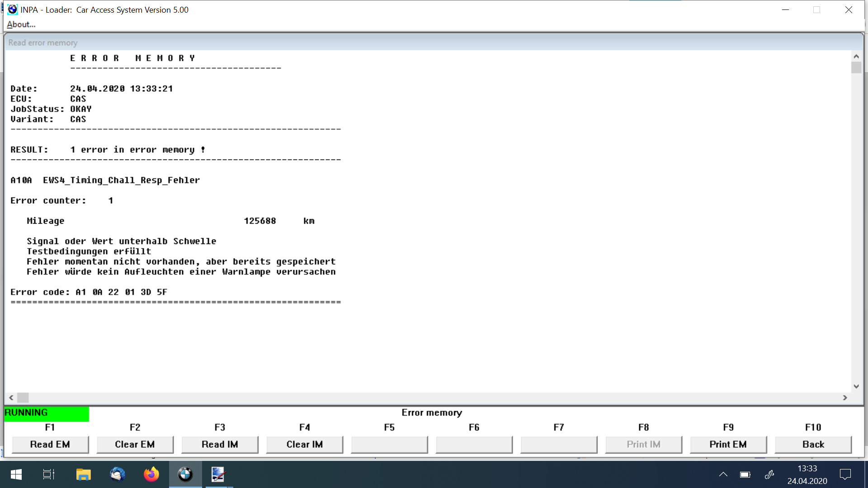Screen dimensions: 868x488
Task: Click Clear IM button
Action: (305, 444)
